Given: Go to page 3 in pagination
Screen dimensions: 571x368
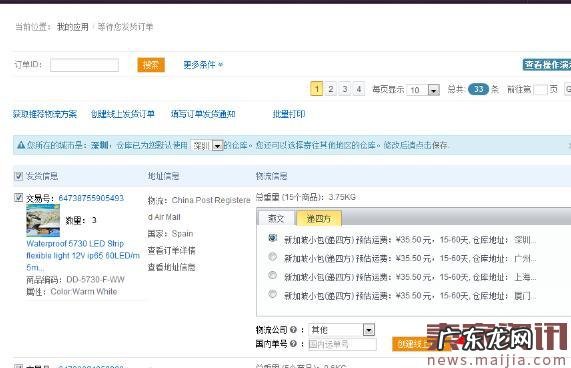Looking at the screenshot, I should [x=344, y=89].
